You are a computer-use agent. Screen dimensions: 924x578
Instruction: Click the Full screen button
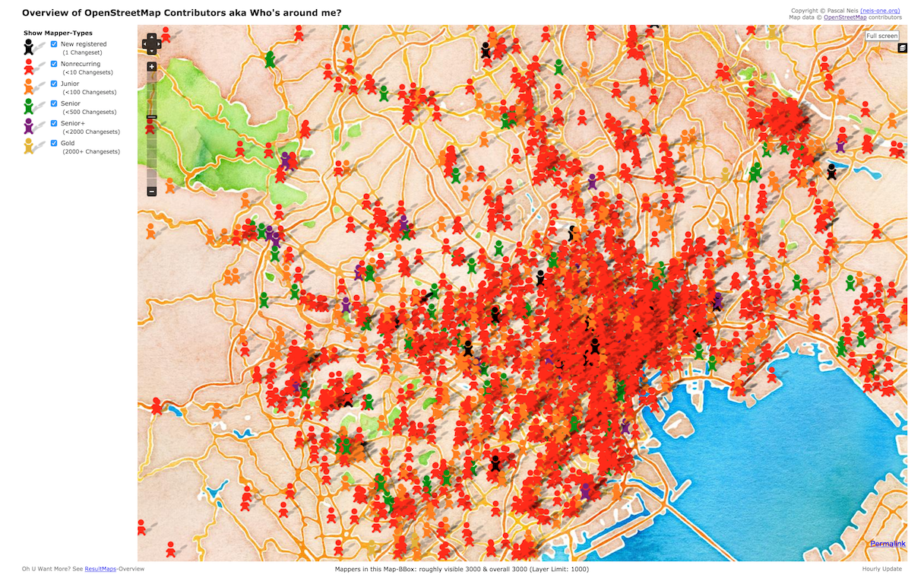881,36
